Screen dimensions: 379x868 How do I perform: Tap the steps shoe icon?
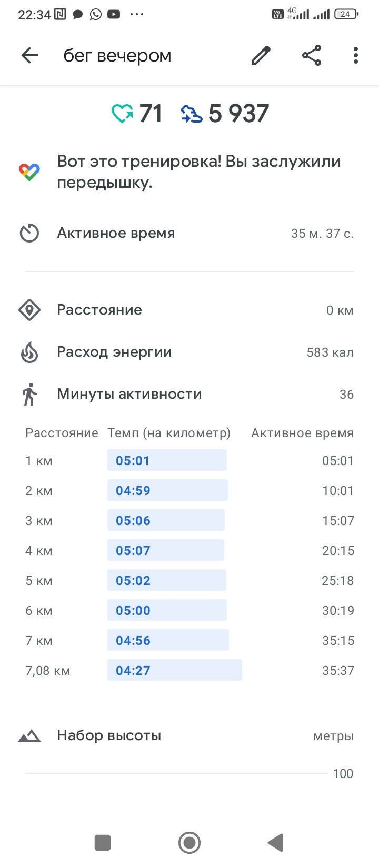[x=191, y=114]
